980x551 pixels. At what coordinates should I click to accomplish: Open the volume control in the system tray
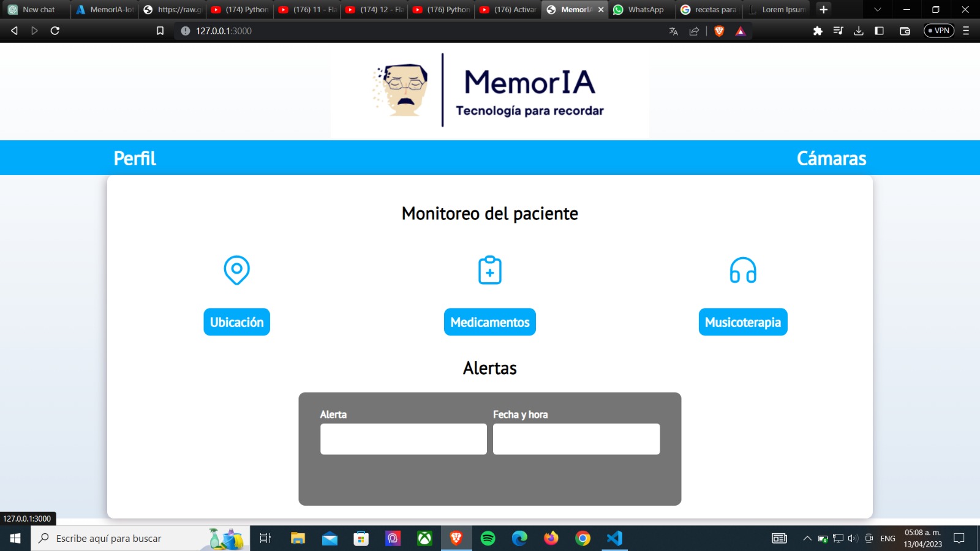coord(853,538)
